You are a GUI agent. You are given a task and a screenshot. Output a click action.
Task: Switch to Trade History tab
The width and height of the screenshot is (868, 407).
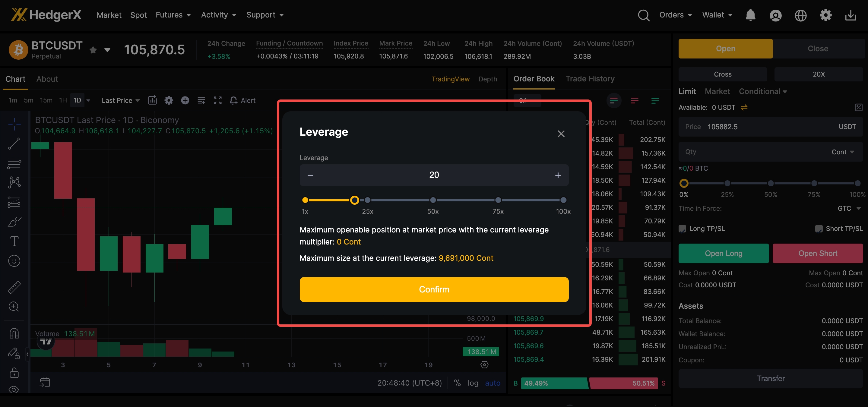pyautogui.click(x=590, y=79)
